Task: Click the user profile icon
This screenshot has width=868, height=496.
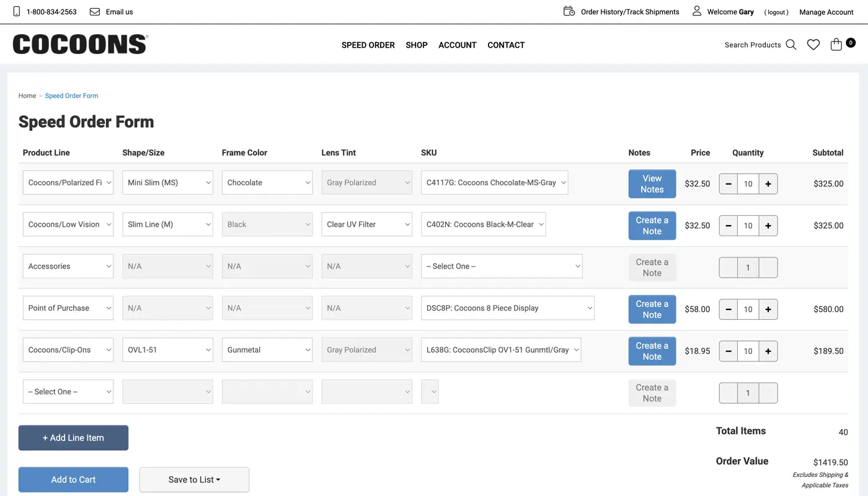Action: pos(697,11)
